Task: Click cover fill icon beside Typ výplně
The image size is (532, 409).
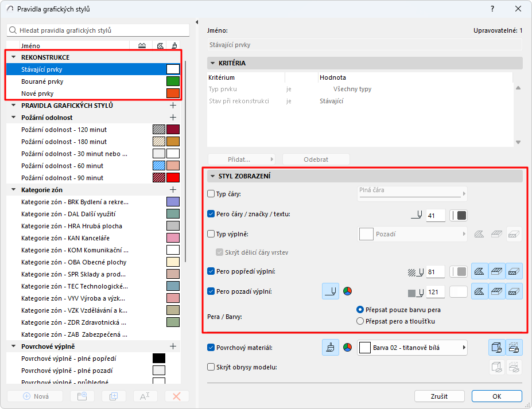Action: (497, 234)
